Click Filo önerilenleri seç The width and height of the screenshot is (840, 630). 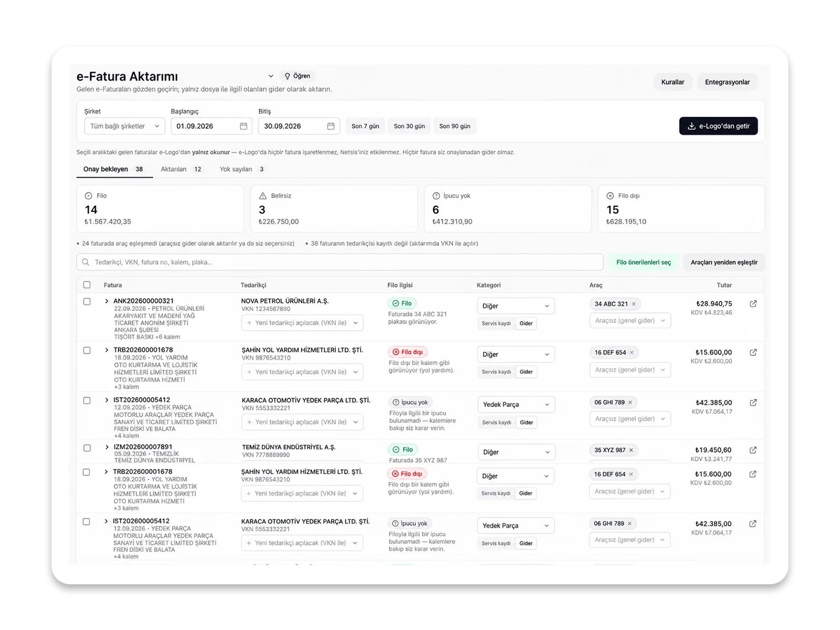[x=644, y=262]
